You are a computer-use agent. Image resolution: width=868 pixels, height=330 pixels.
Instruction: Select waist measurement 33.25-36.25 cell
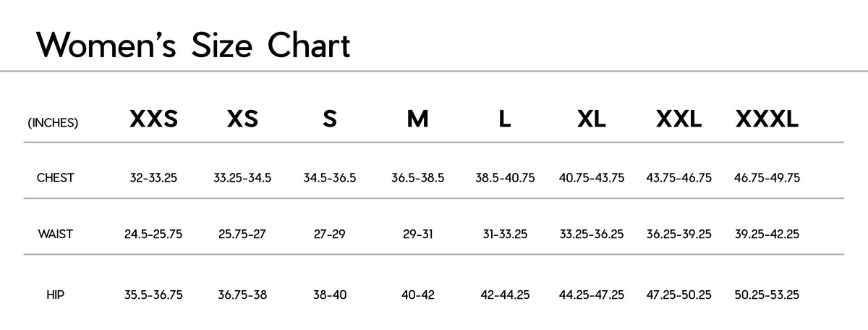[592, 234]
